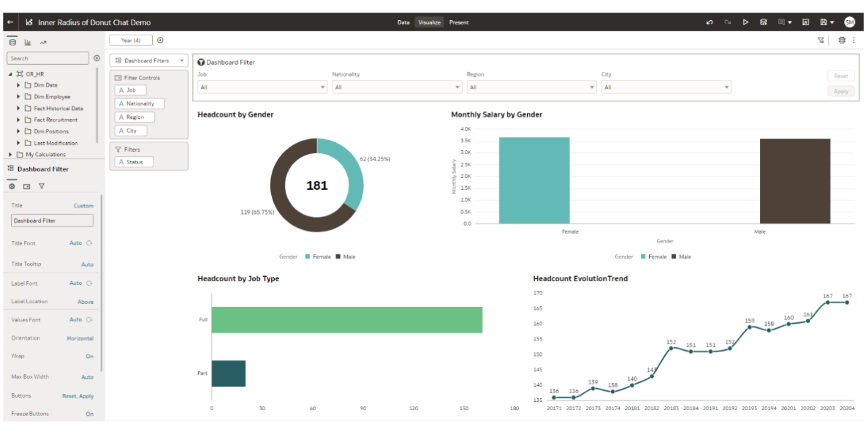Expand the Dim Date folder
The height and width of the screenshot is (436, 868).
pos(19,85)
